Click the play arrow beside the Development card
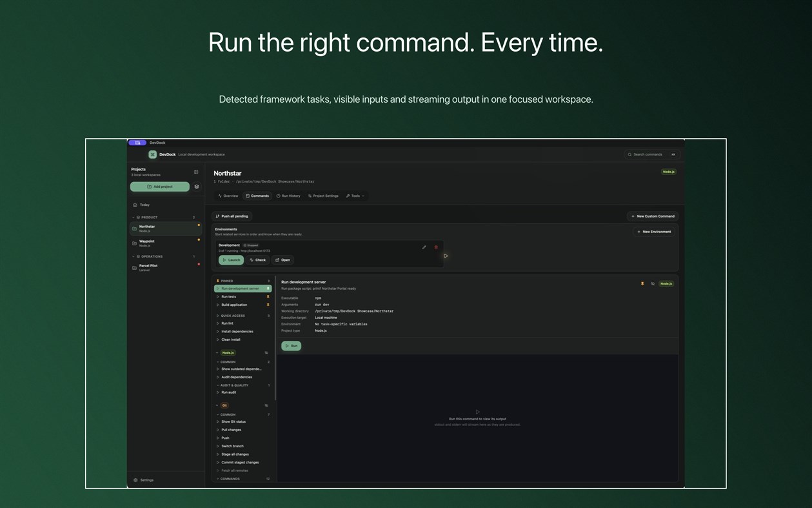Image resolution: width=812 pixels, height=508 pixels. pyautogui.click(x=446, y=256)
